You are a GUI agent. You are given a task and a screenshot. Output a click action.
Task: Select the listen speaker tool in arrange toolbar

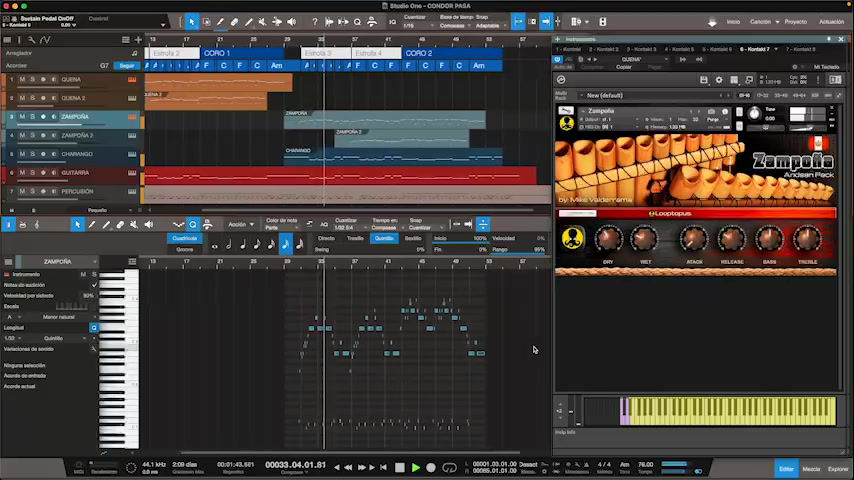click(x=291, y=22)
